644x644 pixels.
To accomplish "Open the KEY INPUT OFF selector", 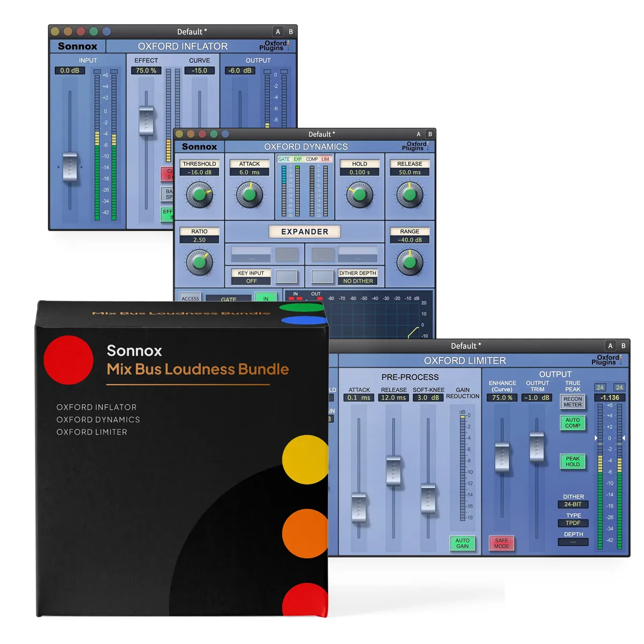I will point(251,281).
